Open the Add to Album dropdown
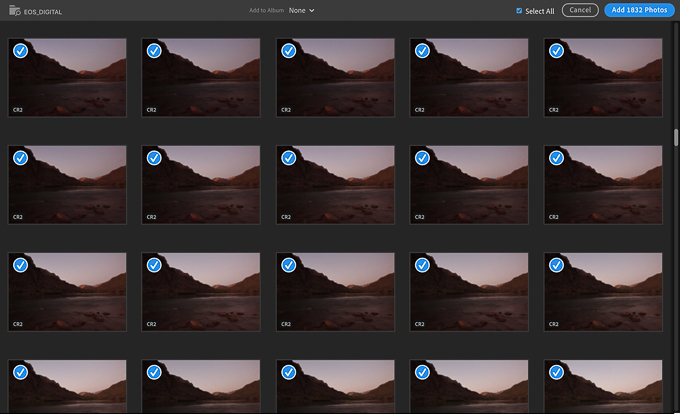Viewport: 680px width, 414px height. pos(301,10)
